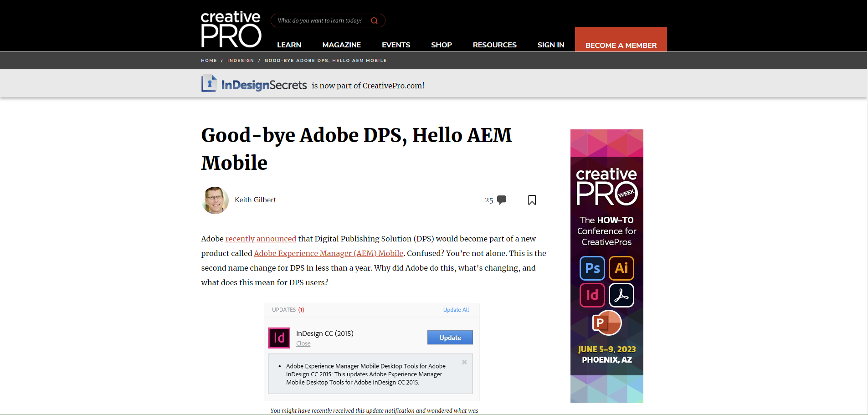The width and height of the screenshot is (868, 415).
Task: Click the search magnifier icon
Action: click(x=374, y=20)
